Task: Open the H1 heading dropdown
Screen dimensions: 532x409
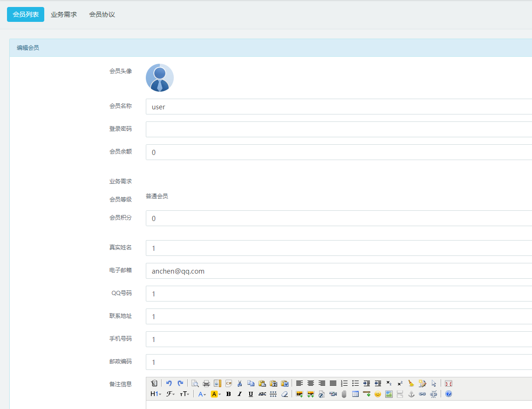Action: pos(156,394)
